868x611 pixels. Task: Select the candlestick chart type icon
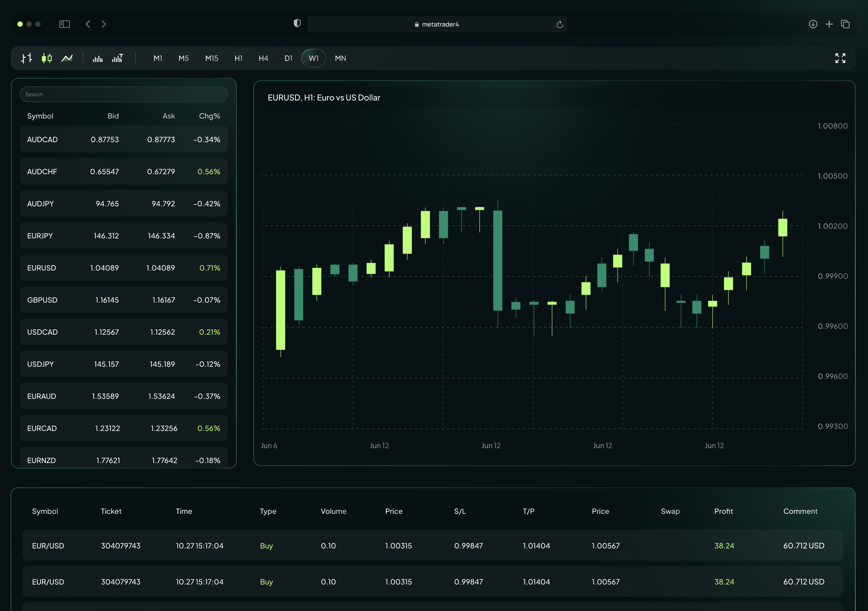(x=46, y=58)
